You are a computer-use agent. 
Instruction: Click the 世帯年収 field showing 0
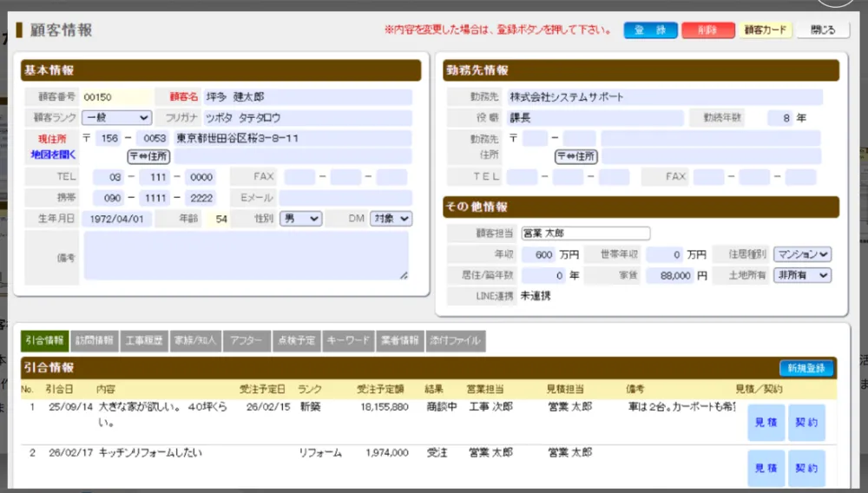coord(665,254)
